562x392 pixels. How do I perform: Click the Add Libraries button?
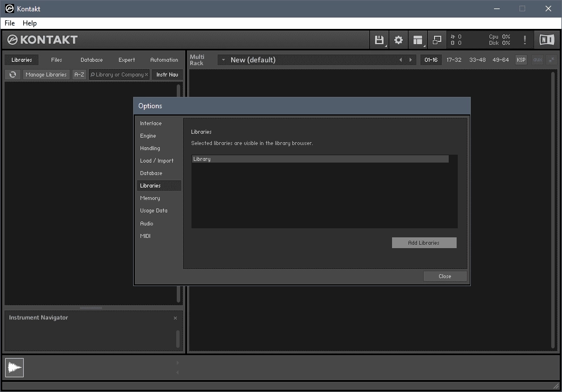pyautogui.click(x=424, y=242)
